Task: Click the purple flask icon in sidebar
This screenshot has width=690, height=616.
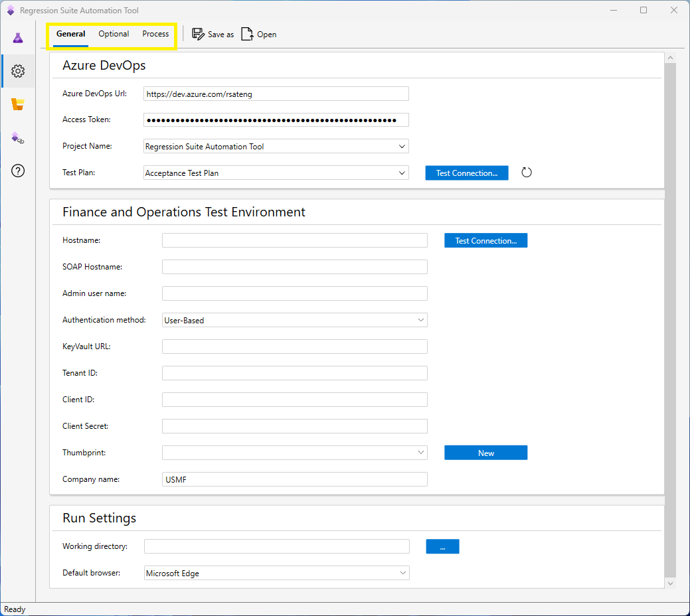Action: point(18,38)
